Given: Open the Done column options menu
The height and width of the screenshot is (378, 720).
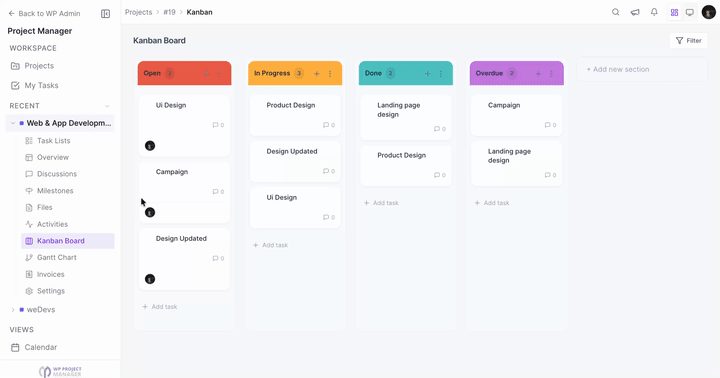Looking at the screenshot, I should click(441, 73).
